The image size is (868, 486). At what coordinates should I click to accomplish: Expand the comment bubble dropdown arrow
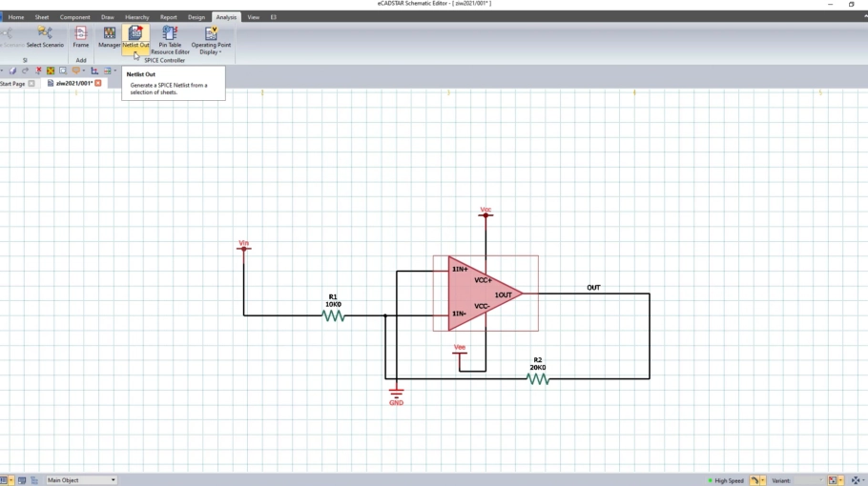click(x=84, y=71)
